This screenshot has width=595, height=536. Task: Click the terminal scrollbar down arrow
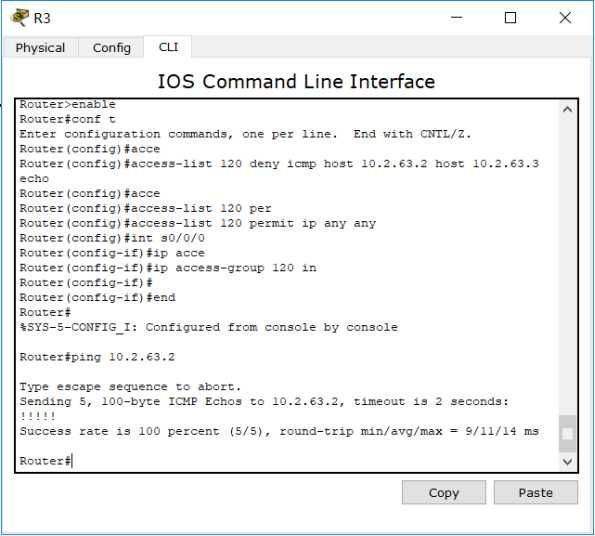[567, 462]
